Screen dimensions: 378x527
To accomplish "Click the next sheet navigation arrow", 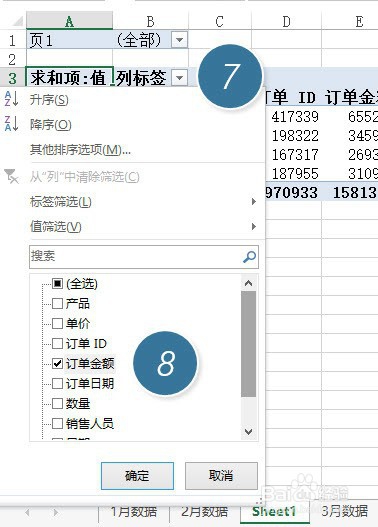I will [56, 513].
